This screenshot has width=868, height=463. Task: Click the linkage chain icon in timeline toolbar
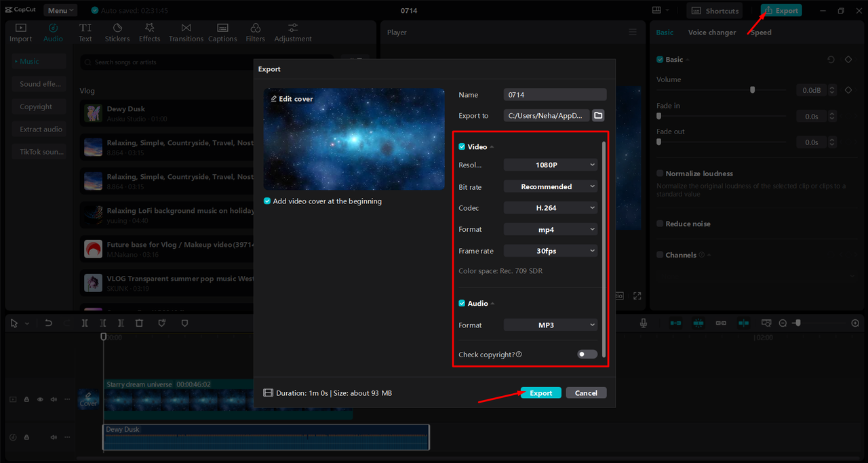[x=721, y=323]
